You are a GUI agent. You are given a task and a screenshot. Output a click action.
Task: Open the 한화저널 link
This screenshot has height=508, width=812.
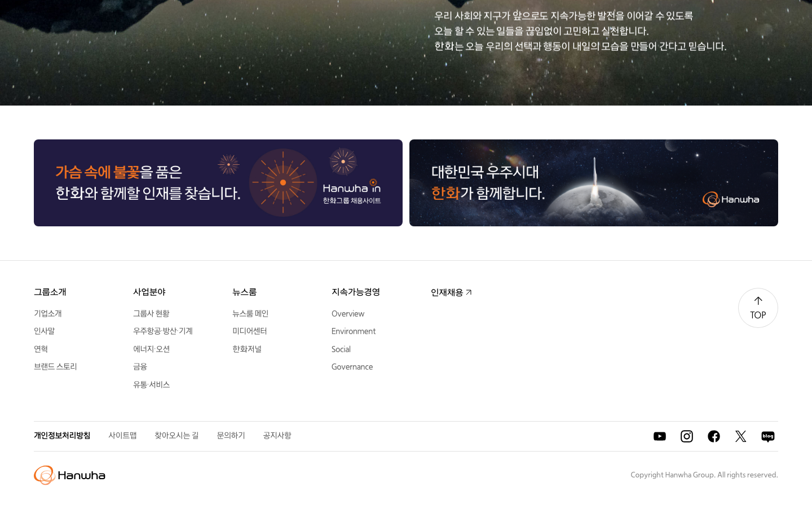pyautogui.click(x=247, y=349)
